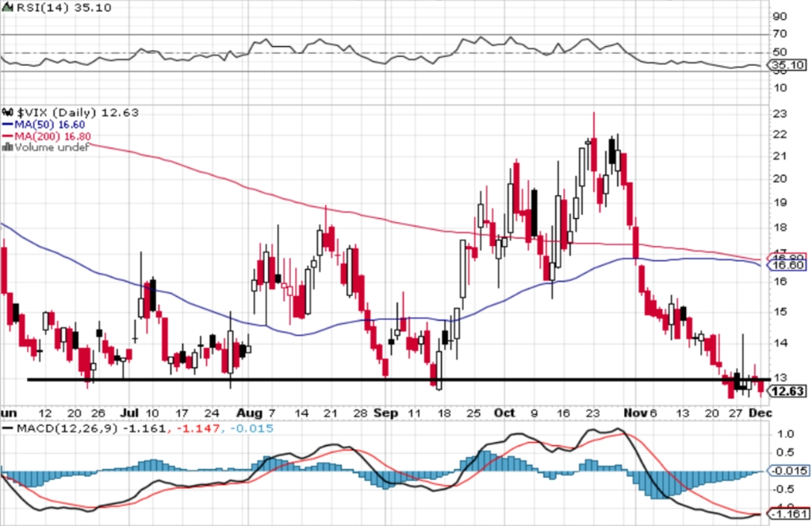Select the RSI(14) 35.10 label
Screen dimensions: 812x526
tap(63, 7)
